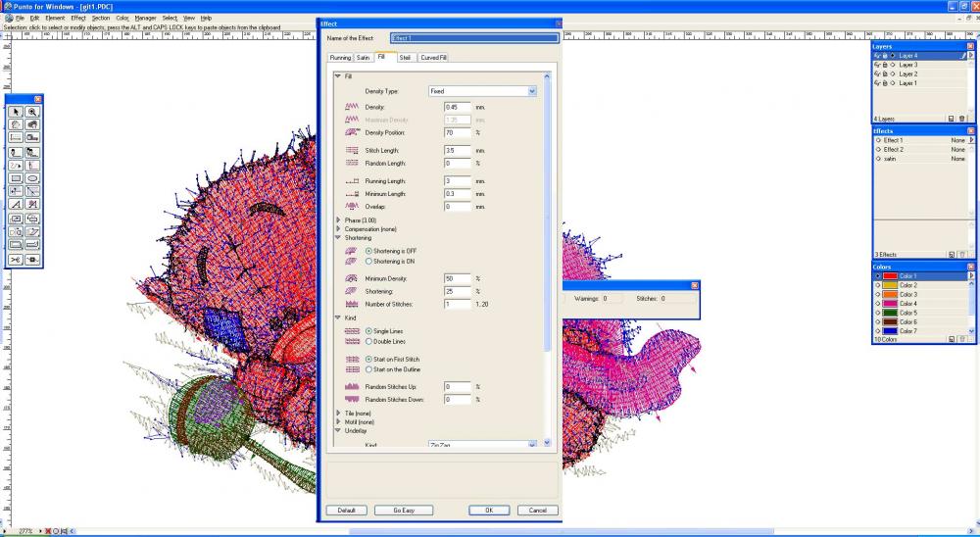Select the Double Lines radio button
Screen dimensions: 980x537
369,341
